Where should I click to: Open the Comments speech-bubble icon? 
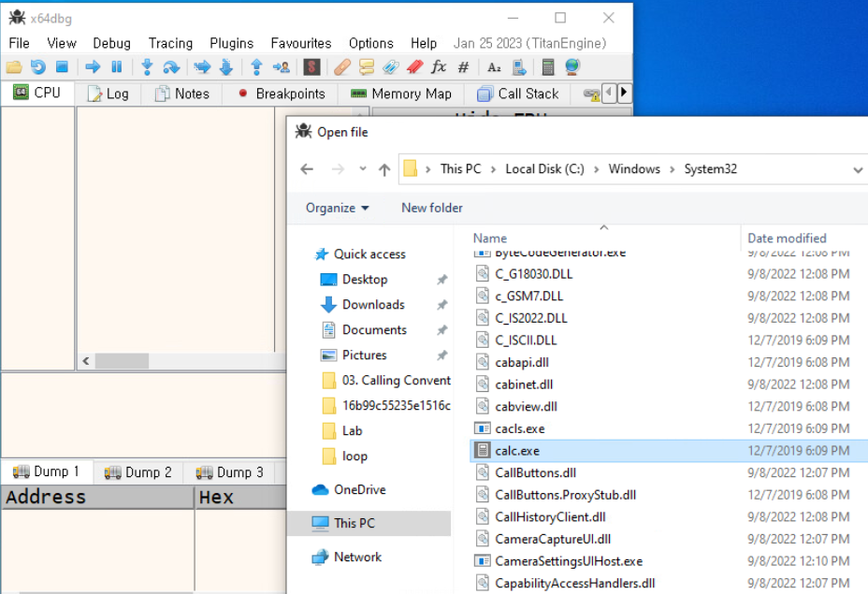click(x=366, y=67)
